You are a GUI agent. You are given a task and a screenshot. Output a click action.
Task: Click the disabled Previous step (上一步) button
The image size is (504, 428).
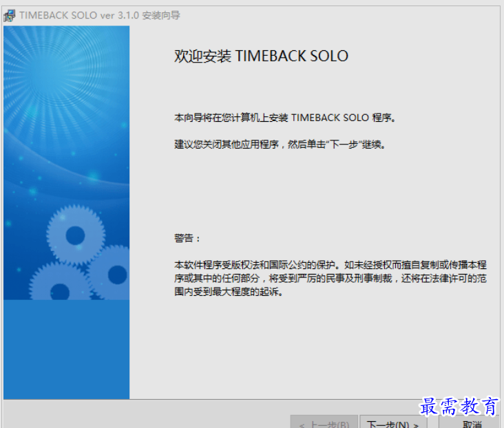[x=324, y=422]
